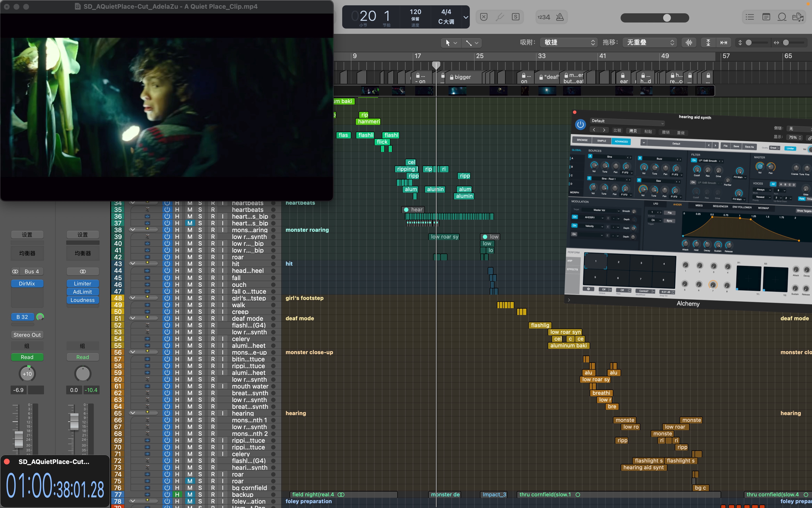Select the secondary marquee tool menu
Screen dimensions: 812x508
[x=472, y=43]
